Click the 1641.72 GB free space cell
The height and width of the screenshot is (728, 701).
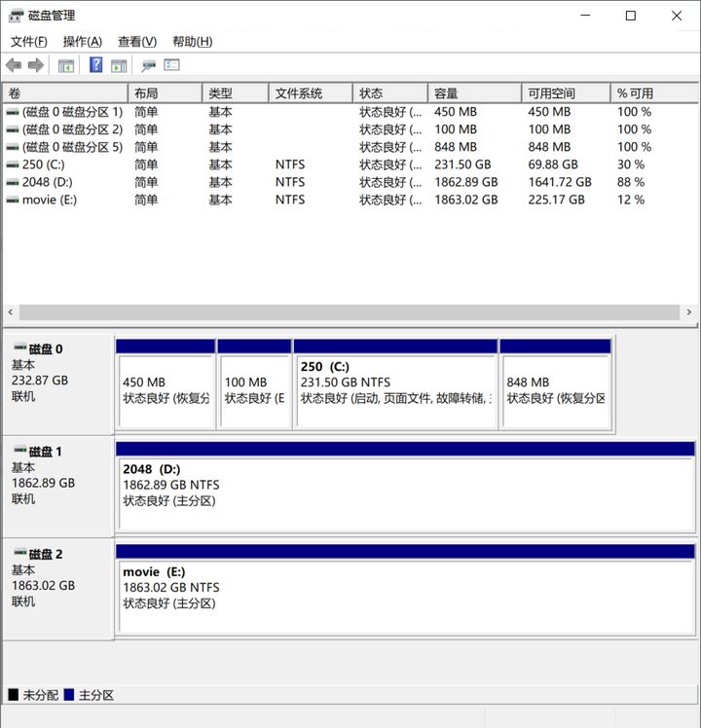(560, 182)
